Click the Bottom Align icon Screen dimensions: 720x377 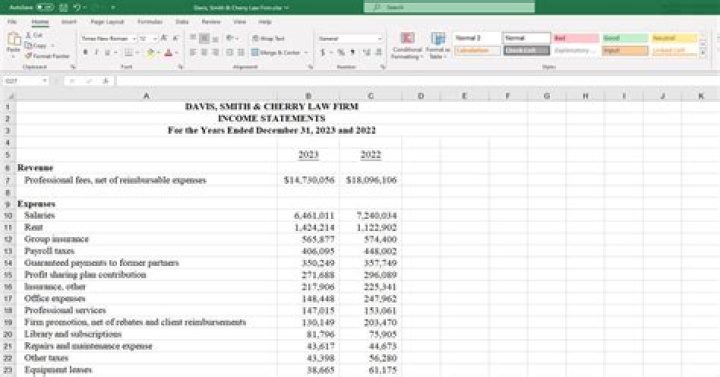click(x=215, y=38)
